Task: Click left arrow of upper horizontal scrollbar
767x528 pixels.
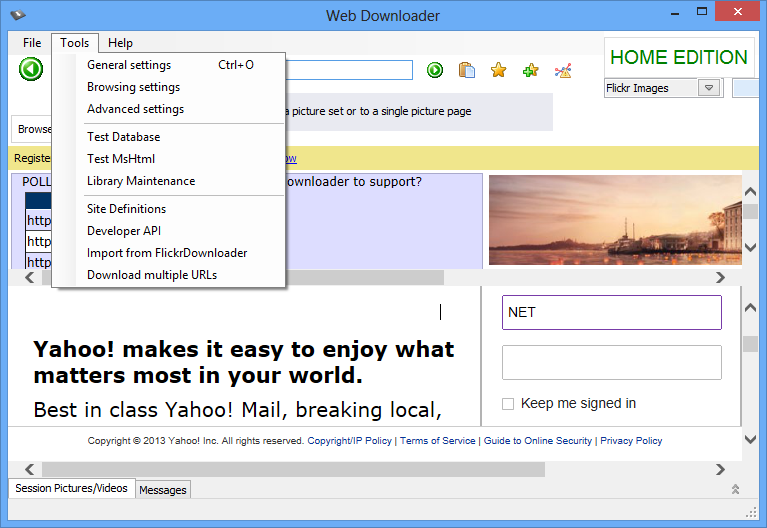Action: [x=29, y=277]
